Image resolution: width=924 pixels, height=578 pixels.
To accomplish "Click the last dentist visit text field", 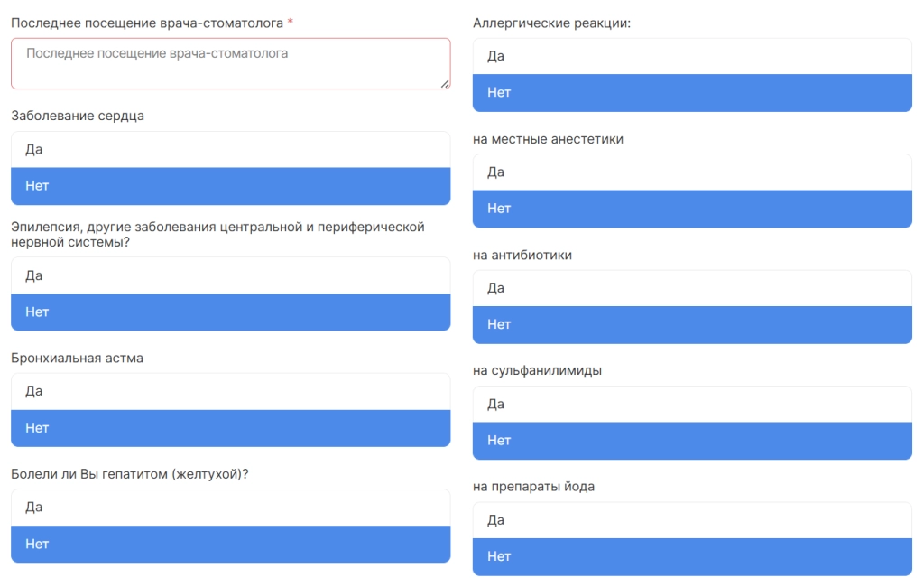I will pos(230,63).
